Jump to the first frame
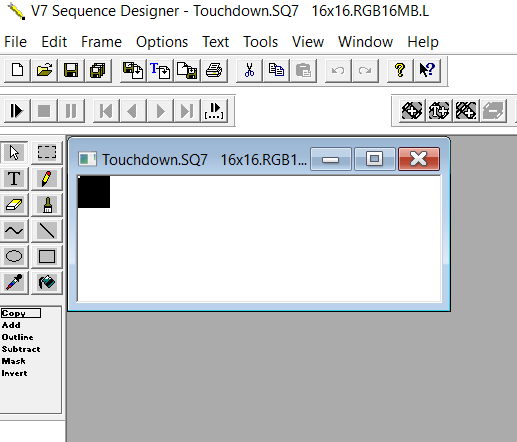 (106, 111)
